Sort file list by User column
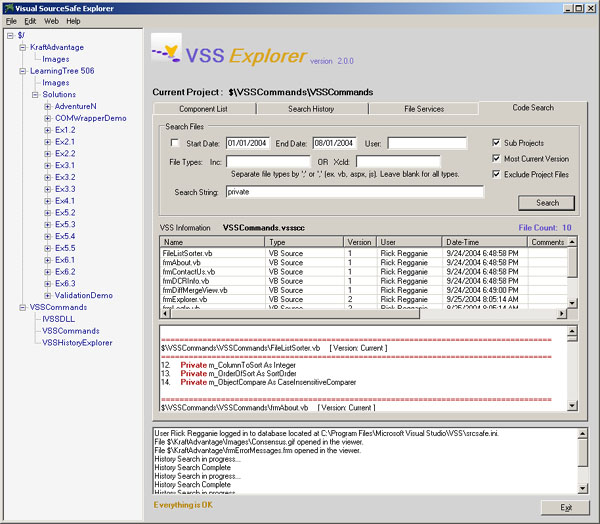Viewport: 600px width, 524px height. 409,242
